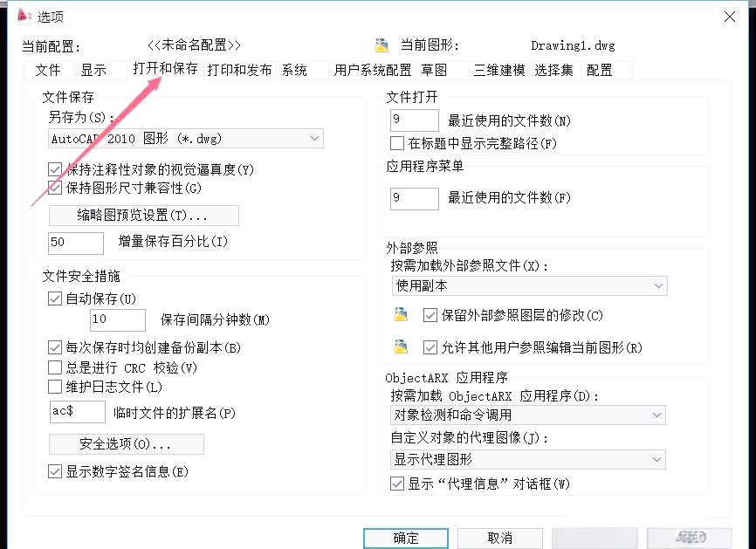This screenshot has height=549, width=756.
Task: Switch to the 文件 tab
Action: point(48,71)
